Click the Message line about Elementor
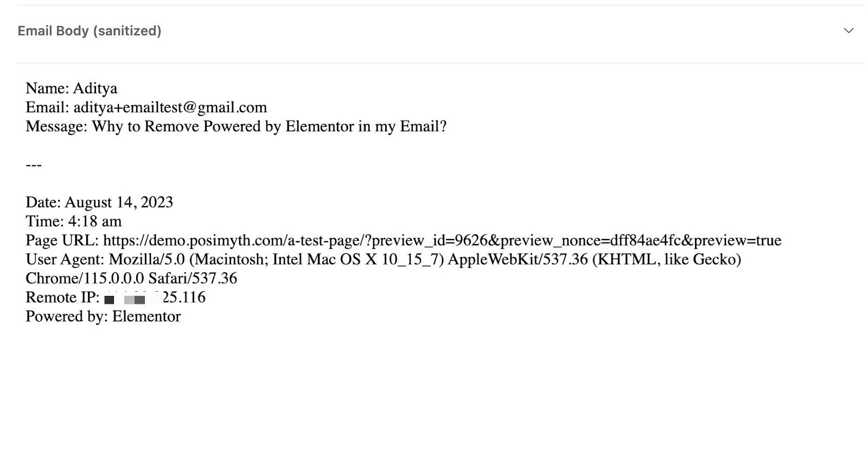Viewport: 868px width, 455px height. (x=236, y=126)
